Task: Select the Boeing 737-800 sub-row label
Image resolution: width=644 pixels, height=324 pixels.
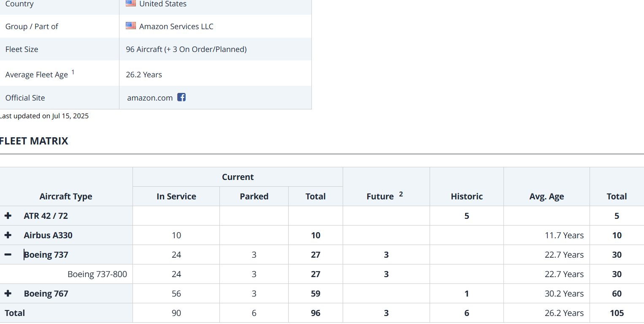Action: point(97,274)
